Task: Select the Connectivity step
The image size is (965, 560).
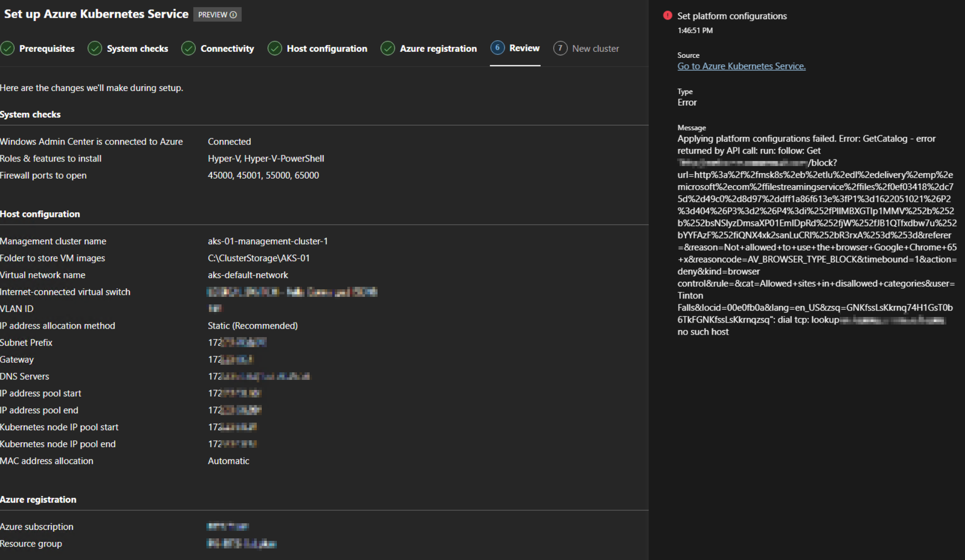Action: point(227,48)
